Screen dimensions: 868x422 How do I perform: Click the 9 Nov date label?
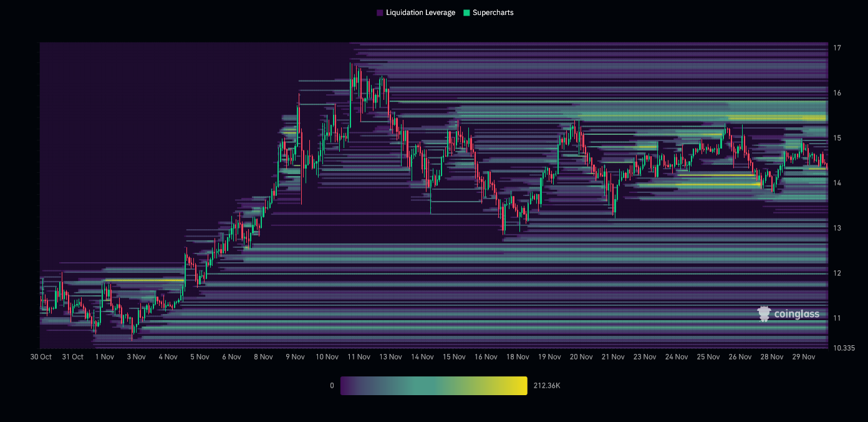(x=295, y=357)
